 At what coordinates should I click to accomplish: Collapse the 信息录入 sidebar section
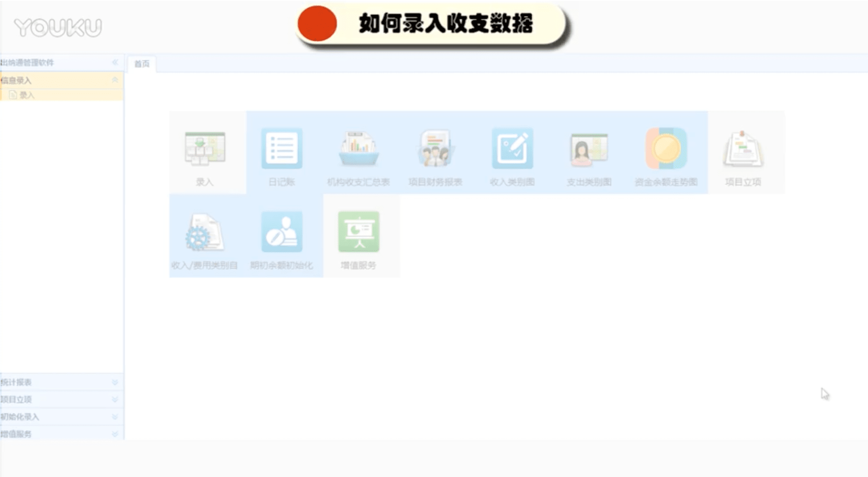(115, 80)
